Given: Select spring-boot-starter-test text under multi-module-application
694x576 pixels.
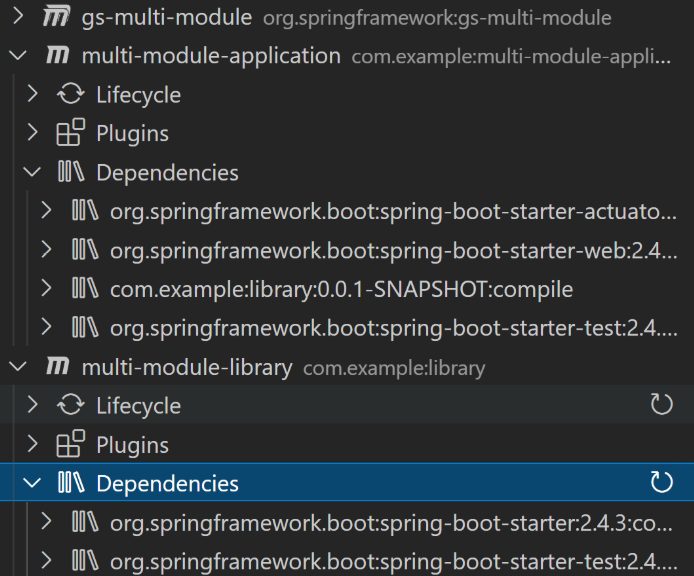Looking at the screenshot, I should (393, 329).
